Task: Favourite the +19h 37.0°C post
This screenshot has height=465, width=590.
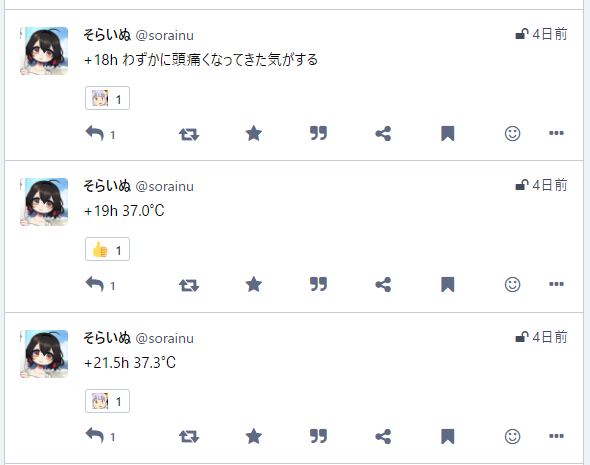Action: (x=254, y=284)
